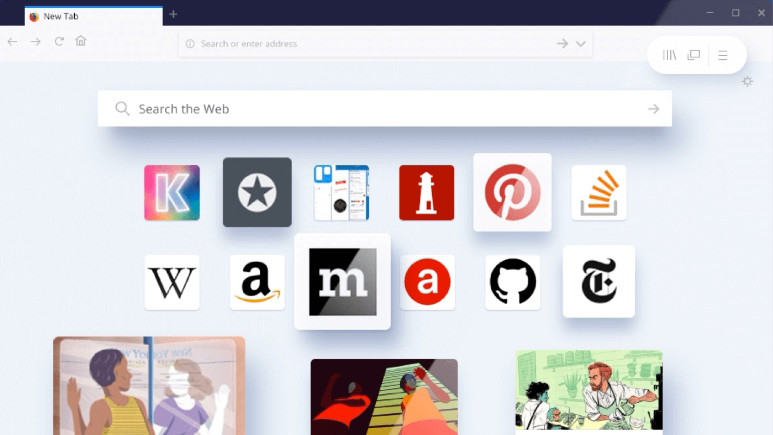This screenshot has width=773, height=435.
Task: Open the hamburger application menu
Action: pos(723,55)
